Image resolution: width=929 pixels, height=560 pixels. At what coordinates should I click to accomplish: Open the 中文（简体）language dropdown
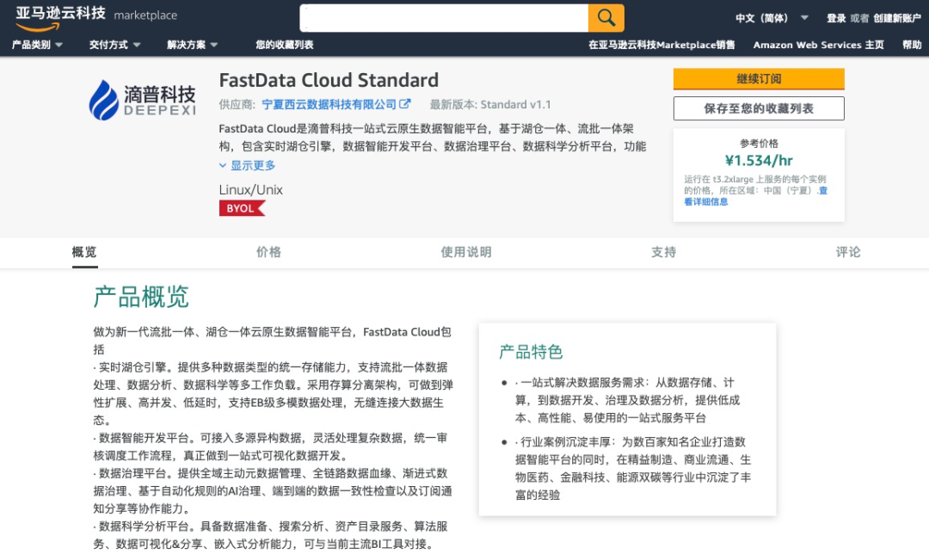pos(772,18)
